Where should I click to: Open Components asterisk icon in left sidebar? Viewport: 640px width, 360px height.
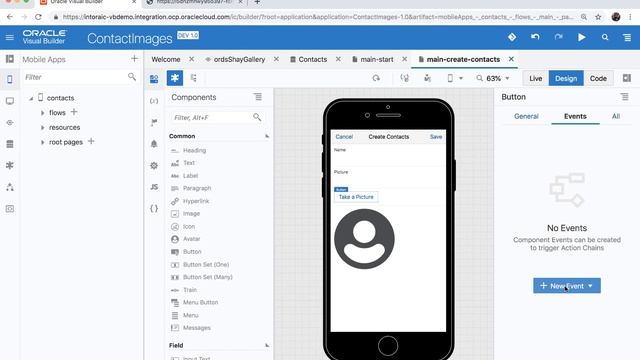click(10, 165)
